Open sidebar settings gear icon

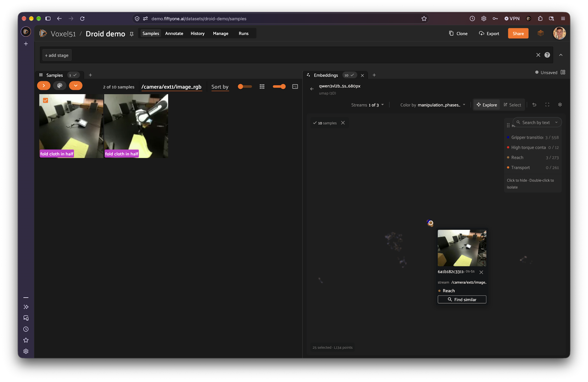[x=26, y=351]
